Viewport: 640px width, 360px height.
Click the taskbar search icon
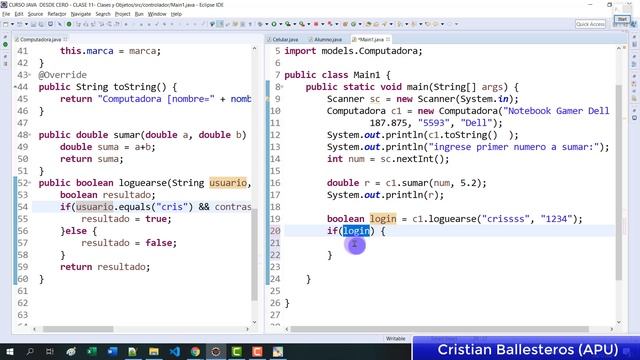click(30, 351)
